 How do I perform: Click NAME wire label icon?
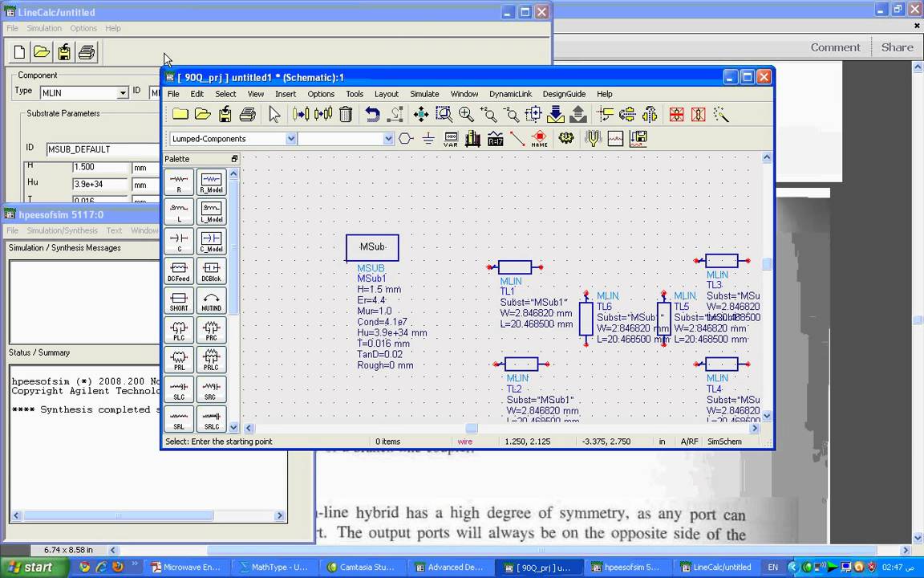[x=539, y=139]
